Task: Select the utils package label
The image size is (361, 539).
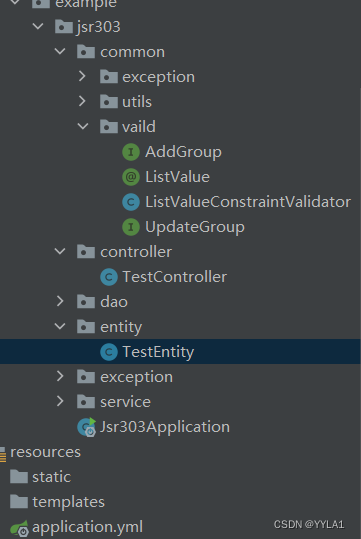Action: [137, 102]
